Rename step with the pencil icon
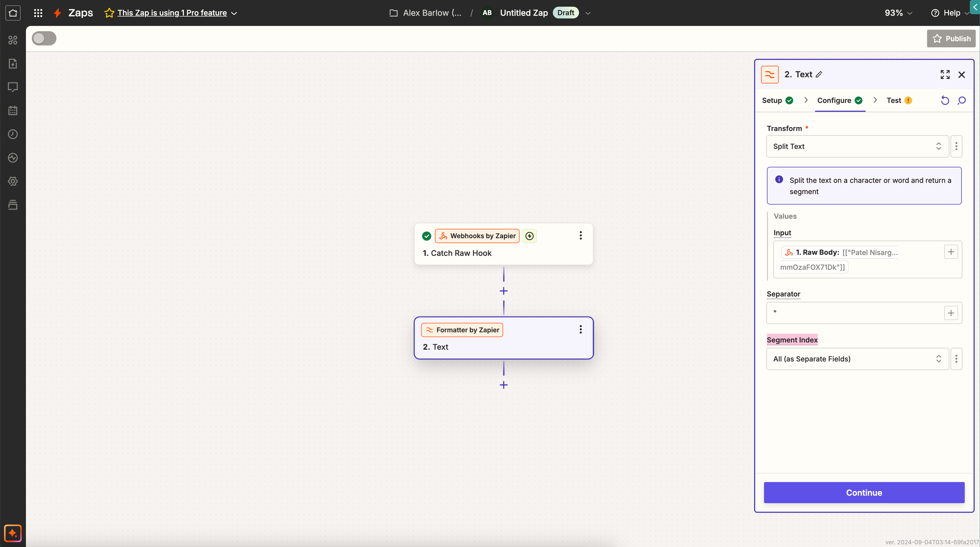 tap(819, 75)
